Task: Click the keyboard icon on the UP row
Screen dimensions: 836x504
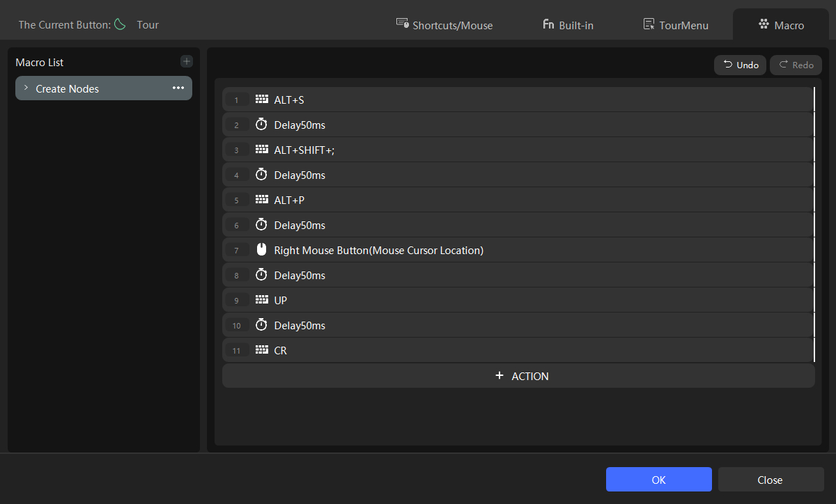Action: coord(262,300)
